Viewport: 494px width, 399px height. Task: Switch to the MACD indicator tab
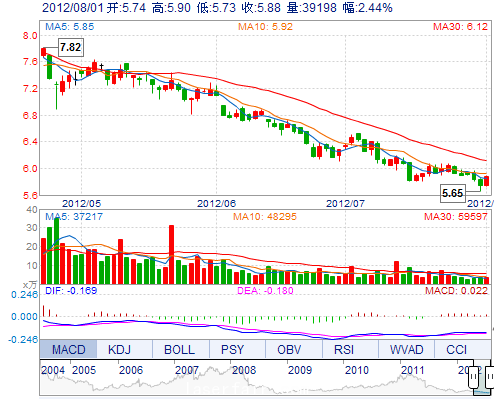click(x=68, y=349)
